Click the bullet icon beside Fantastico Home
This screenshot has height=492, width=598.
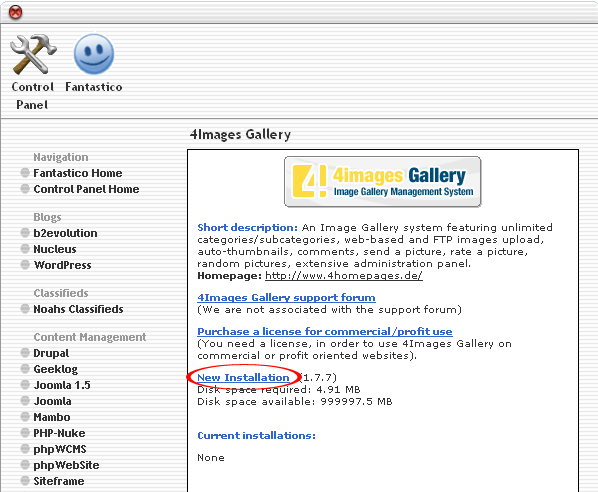(25, 173)
